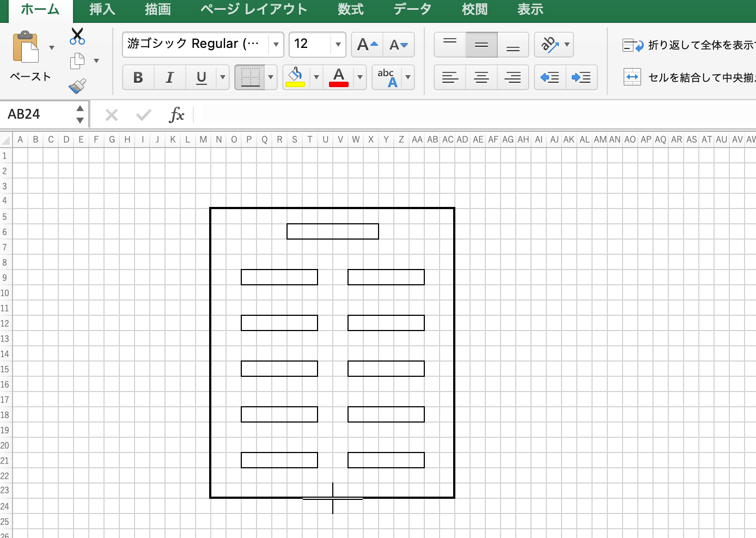The width and height of the screenshot is (756, 538).
Task: Align text to middle of cell
Action: click(481, 45)
